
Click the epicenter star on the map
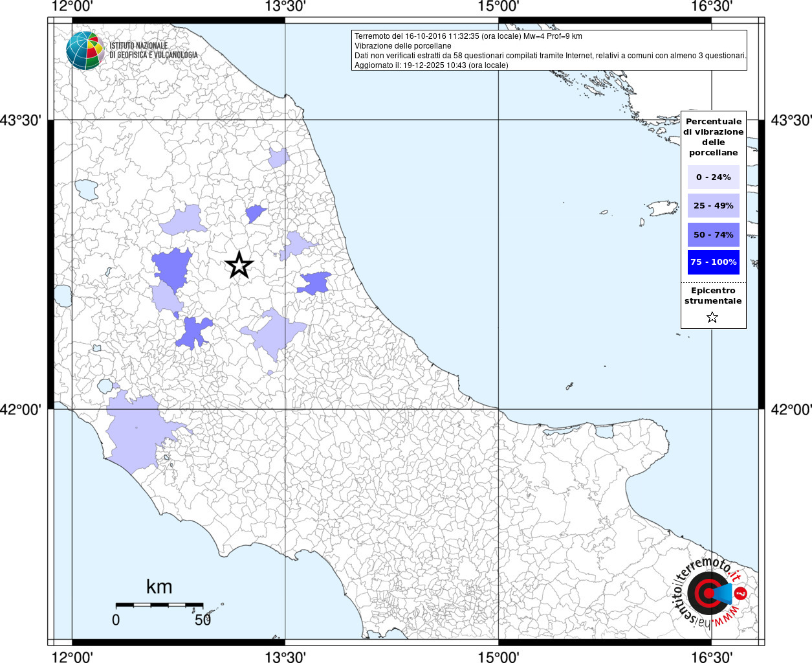coord(239,265)
